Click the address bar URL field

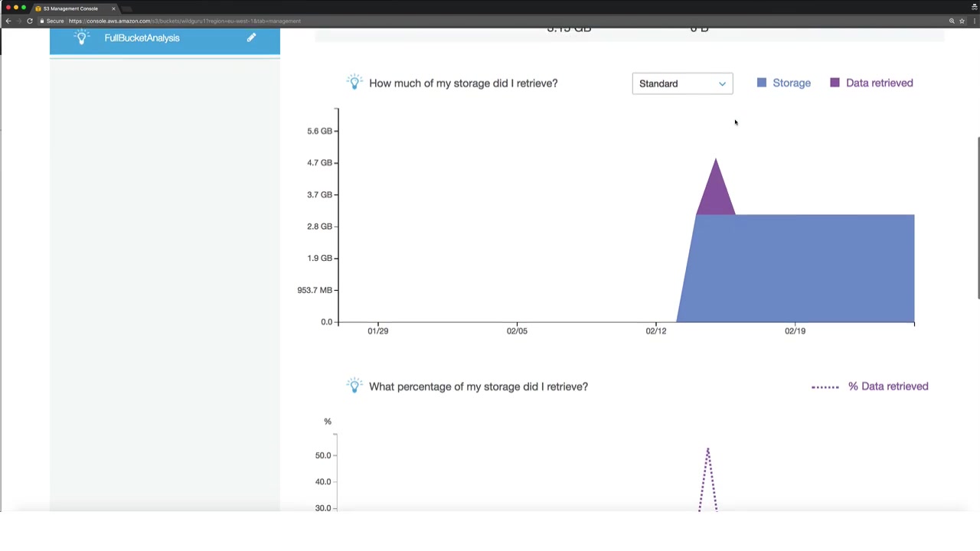tap(490, 21)
